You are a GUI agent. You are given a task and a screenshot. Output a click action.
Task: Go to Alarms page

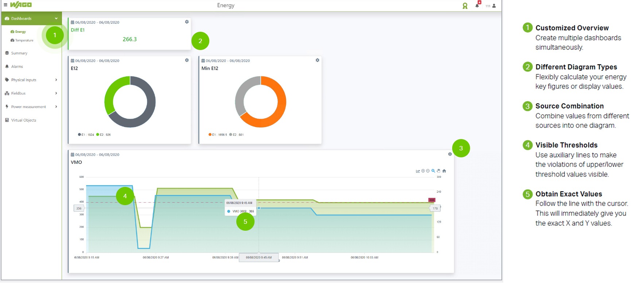tap(17, 66)
